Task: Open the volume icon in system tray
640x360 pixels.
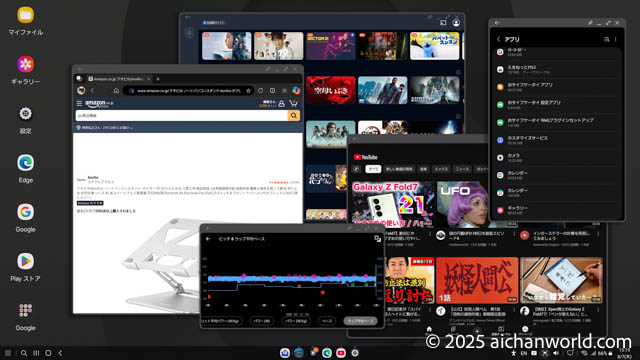Action: pos(556,353)
